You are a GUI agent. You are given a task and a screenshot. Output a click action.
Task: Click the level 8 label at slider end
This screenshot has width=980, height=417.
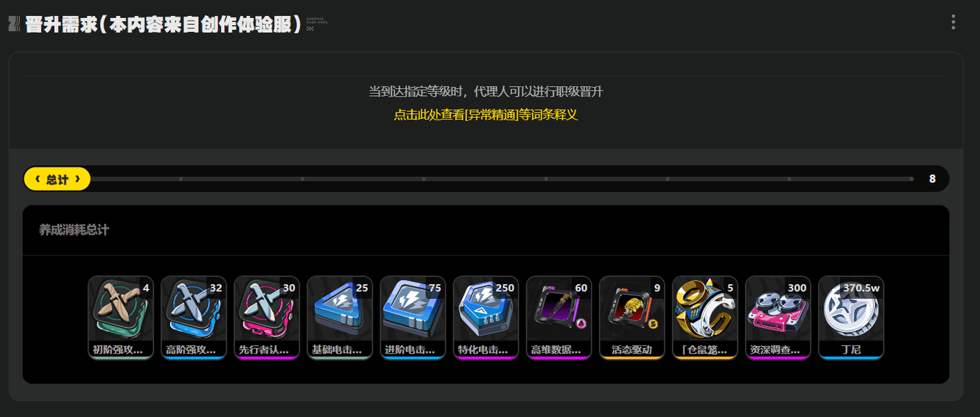coord(932,179)
